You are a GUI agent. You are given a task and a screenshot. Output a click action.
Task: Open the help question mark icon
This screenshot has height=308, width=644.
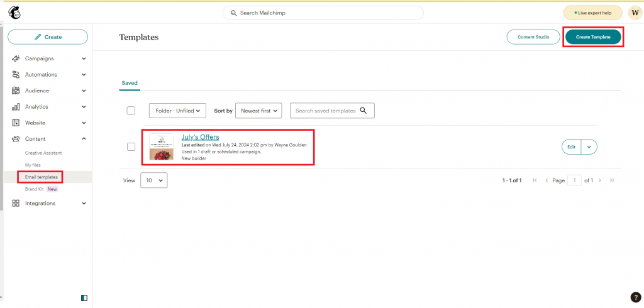tap(635, 297)
